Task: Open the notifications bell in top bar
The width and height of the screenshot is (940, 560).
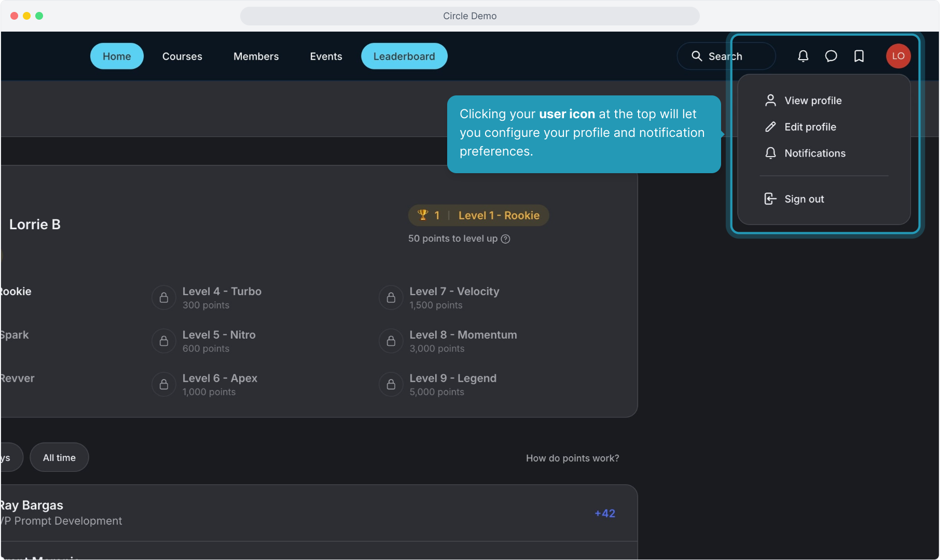Action: [803, 56]
